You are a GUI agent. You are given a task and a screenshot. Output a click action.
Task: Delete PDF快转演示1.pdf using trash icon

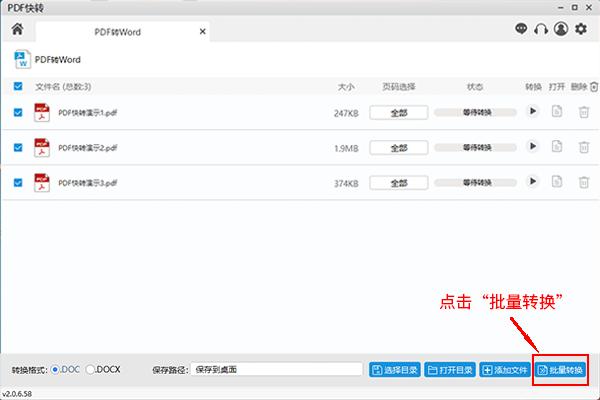coord(584,112)
